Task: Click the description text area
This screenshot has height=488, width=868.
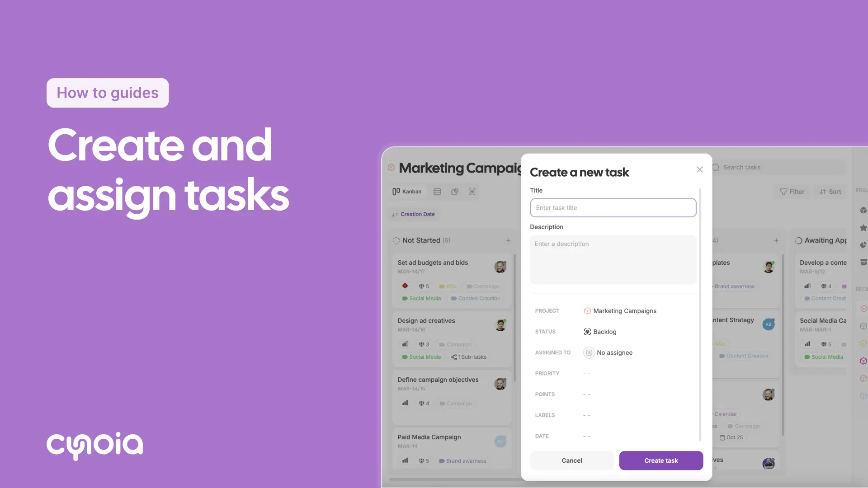Action: (613, 259)
